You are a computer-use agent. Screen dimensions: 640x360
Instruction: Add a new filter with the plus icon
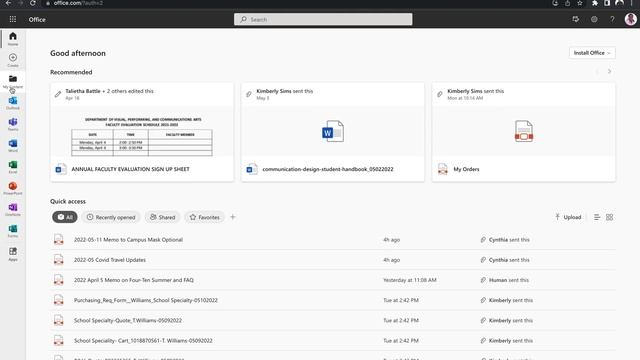(x=233, y=217)
